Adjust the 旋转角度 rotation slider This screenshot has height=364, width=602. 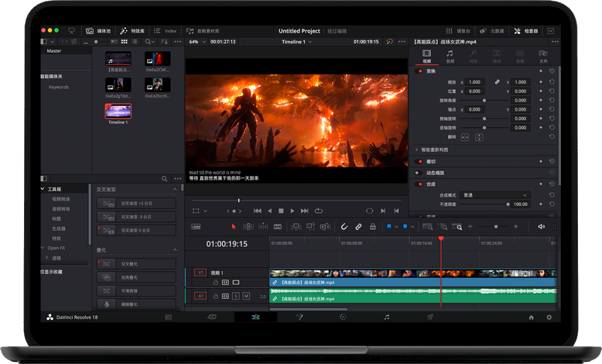pos(484,100)
